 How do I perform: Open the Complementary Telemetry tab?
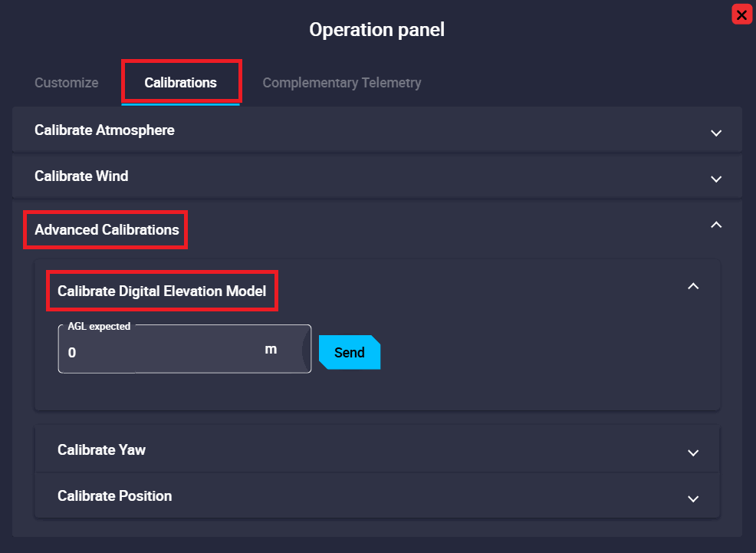[x=342, y=83]
